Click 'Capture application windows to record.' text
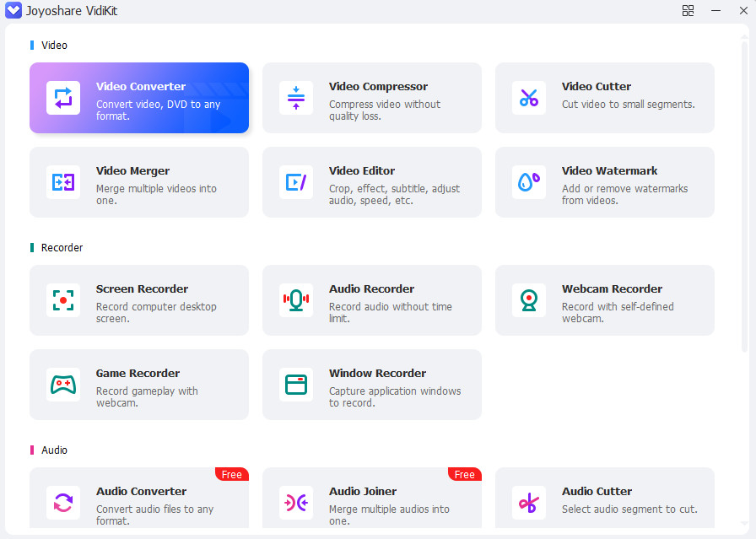Screen dimensions: 756x539 [395, 396]
